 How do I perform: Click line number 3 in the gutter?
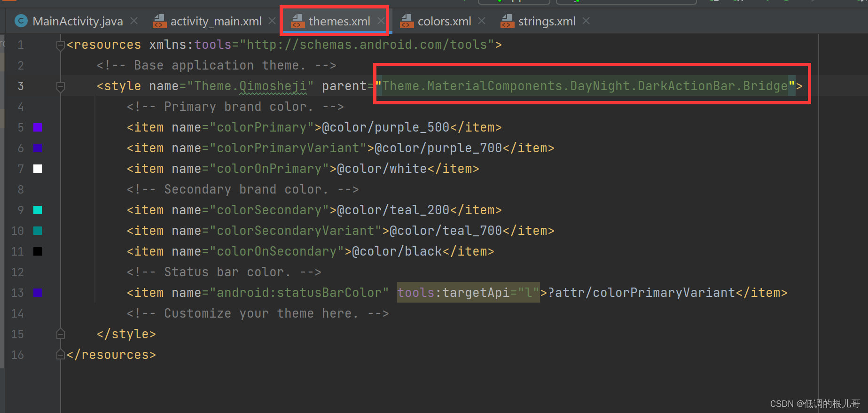[21, 86]
